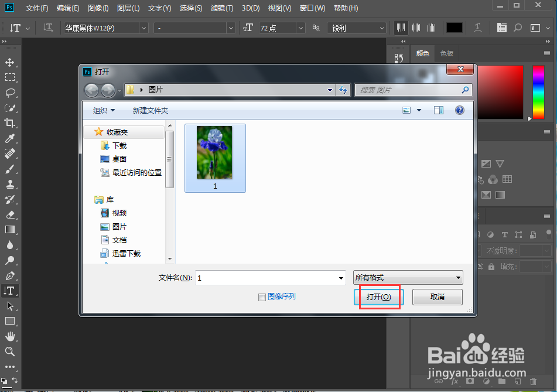
Task: Click 新建文件夹 in Open dialog
Action: point(151,111)
